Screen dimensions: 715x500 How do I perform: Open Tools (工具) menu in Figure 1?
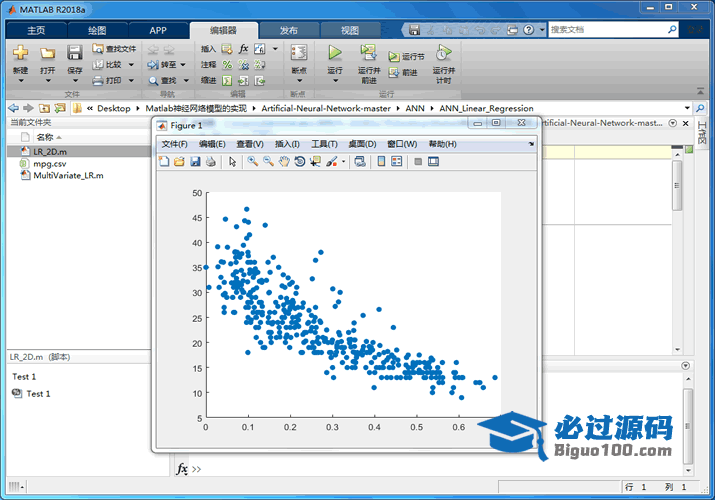click(x=324, y=144)
